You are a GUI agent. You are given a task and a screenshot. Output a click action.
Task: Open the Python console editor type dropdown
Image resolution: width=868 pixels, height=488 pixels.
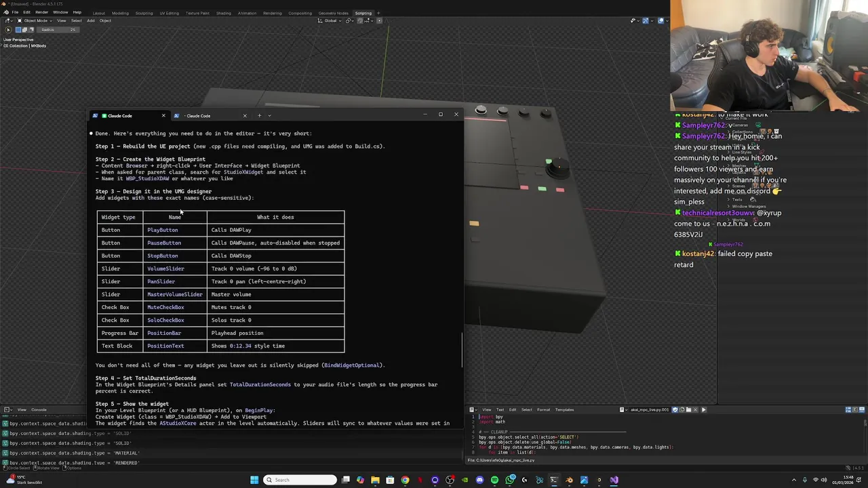coord(7,409)
